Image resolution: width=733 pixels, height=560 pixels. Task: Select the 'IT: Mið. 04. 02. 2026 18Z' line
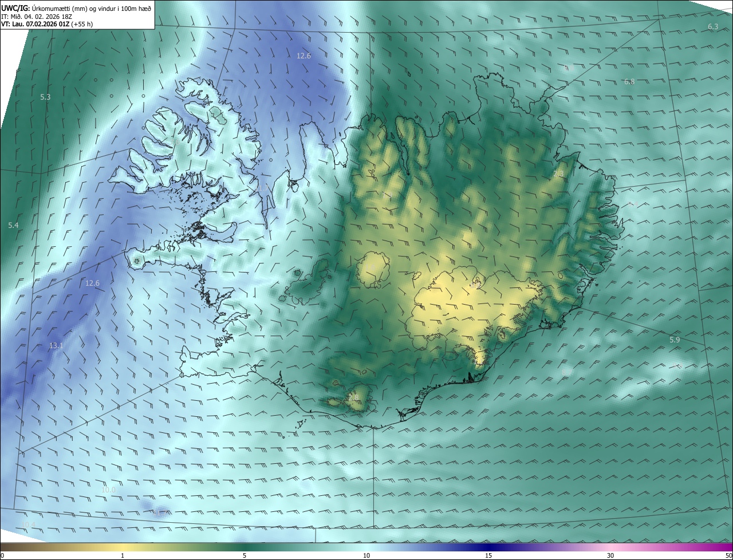pyautogui.click(x=36, y=17)
